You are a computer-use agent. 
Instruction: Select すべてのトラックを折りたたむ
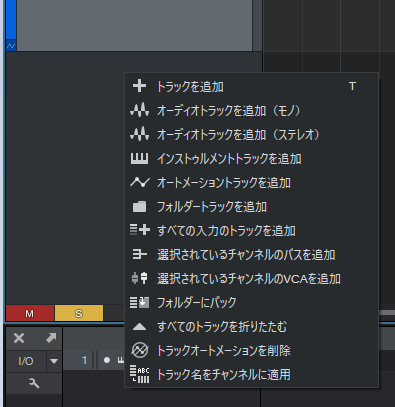click(x=252, y=326)
